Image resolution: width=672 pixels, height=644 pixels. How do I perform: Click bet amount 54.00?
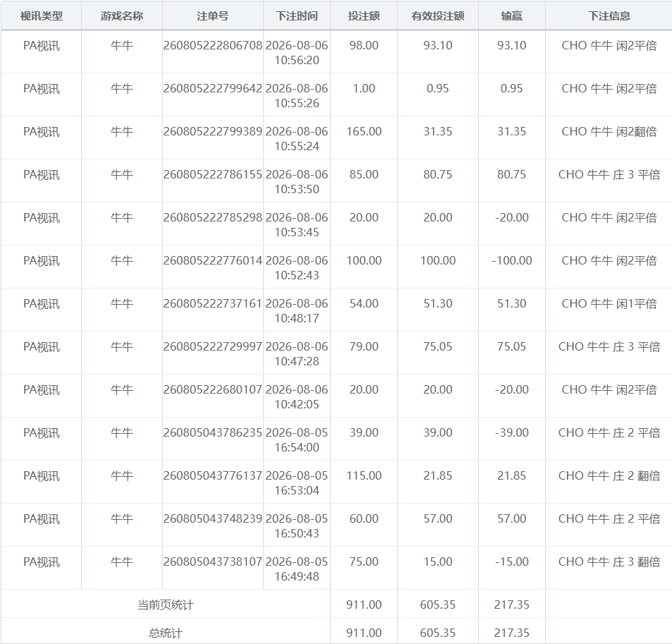(364, 303)
